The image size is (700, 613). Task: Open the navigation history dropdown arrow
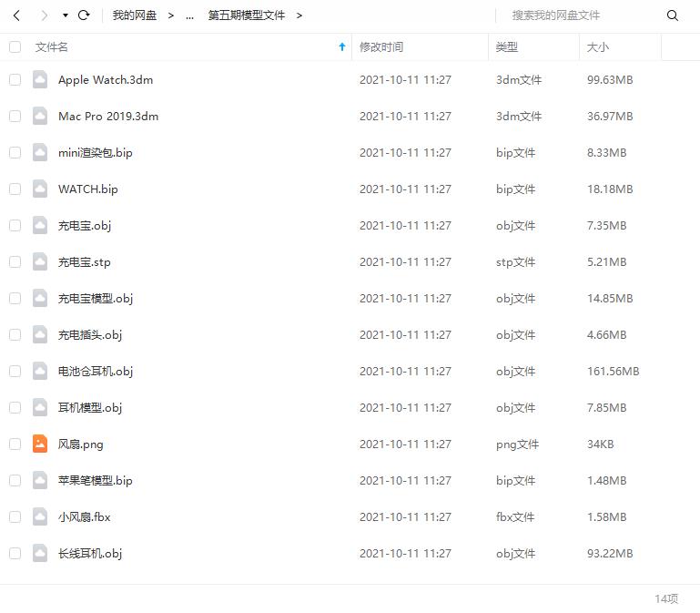pos(65,15)
